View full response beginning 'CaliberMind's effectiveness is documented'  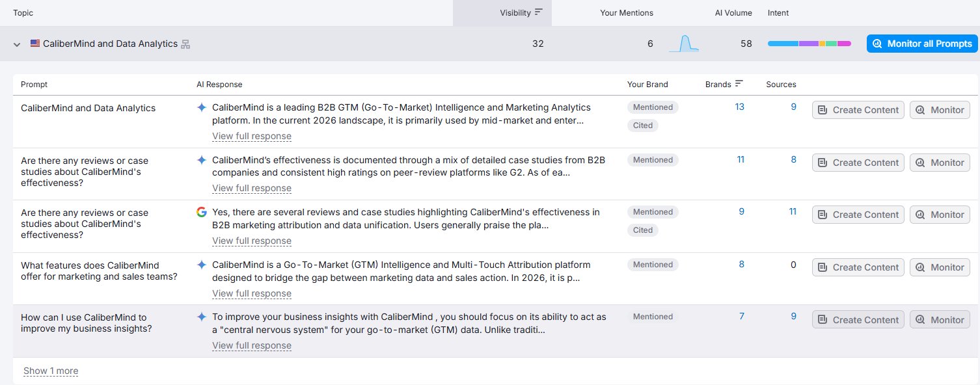point(252,188)
